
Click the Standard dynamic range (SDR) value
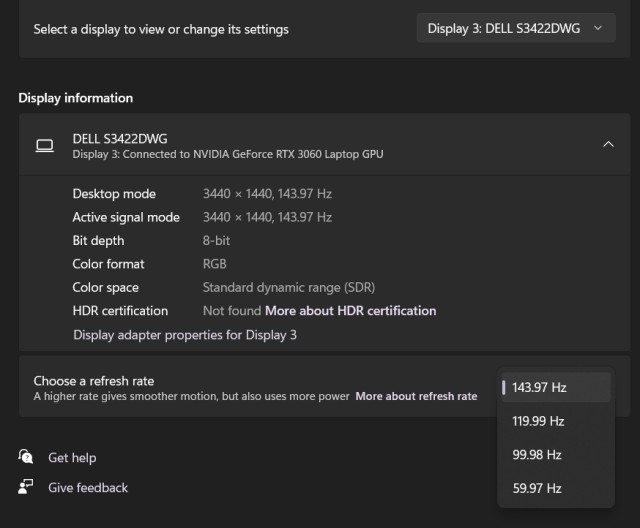click(x=289, y=287)
